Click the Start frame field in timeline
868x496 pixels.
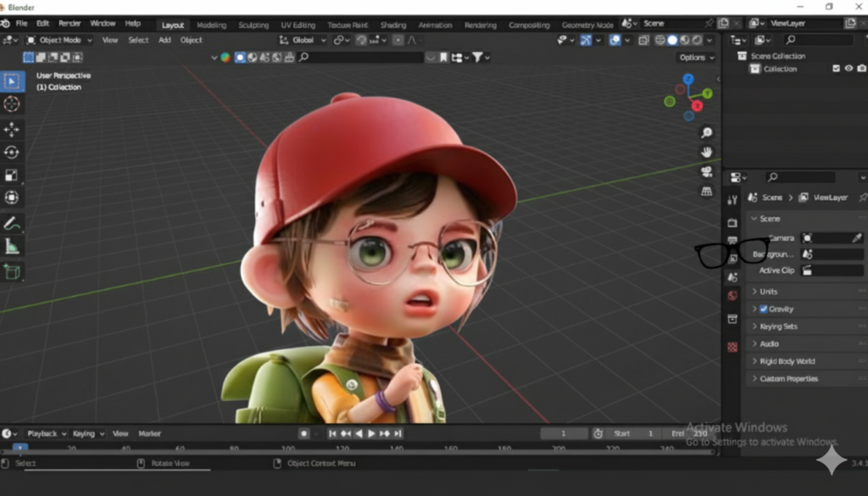[x=632, y=433]
